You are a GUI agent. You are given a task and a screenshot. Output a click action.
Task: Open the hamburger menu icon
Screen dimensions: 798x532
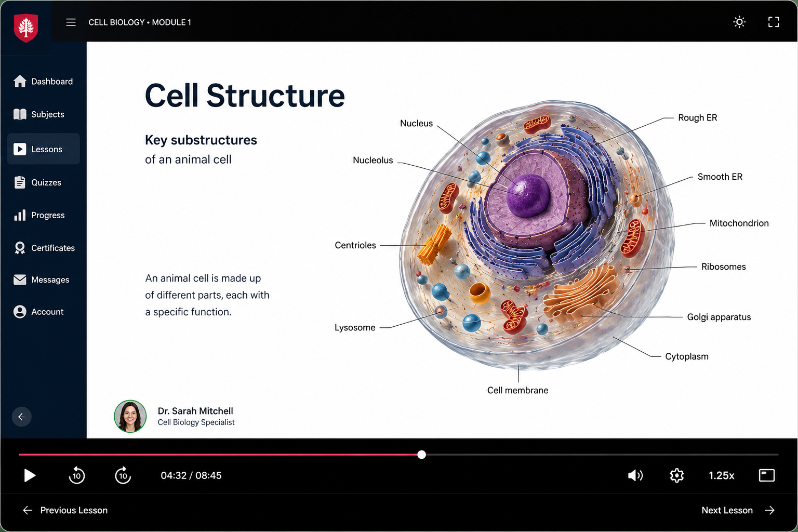coord(71,22)
